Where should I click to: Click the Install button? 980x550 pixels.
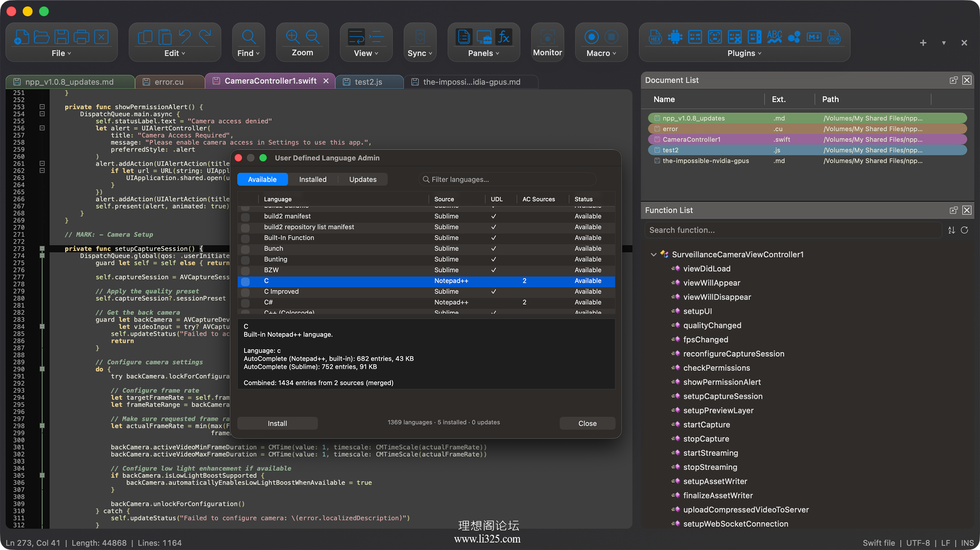(277, 423)
